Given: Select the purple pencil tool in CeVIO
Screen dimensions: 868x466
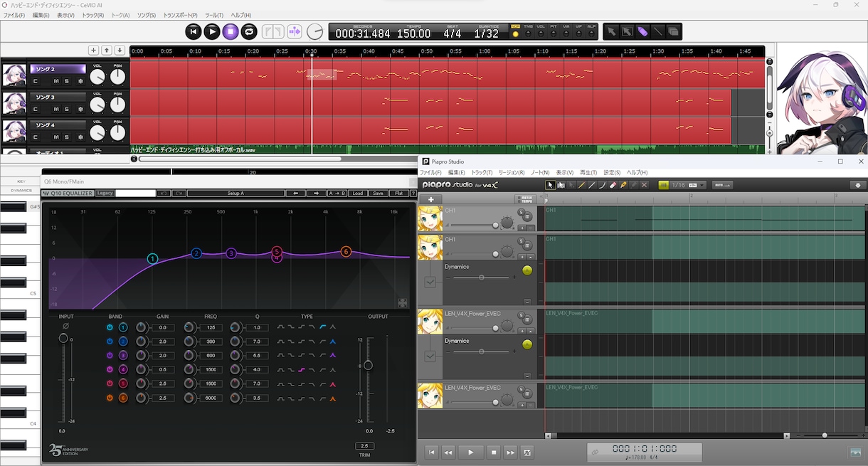Looking at the screenshot, I should pos(642,31).
